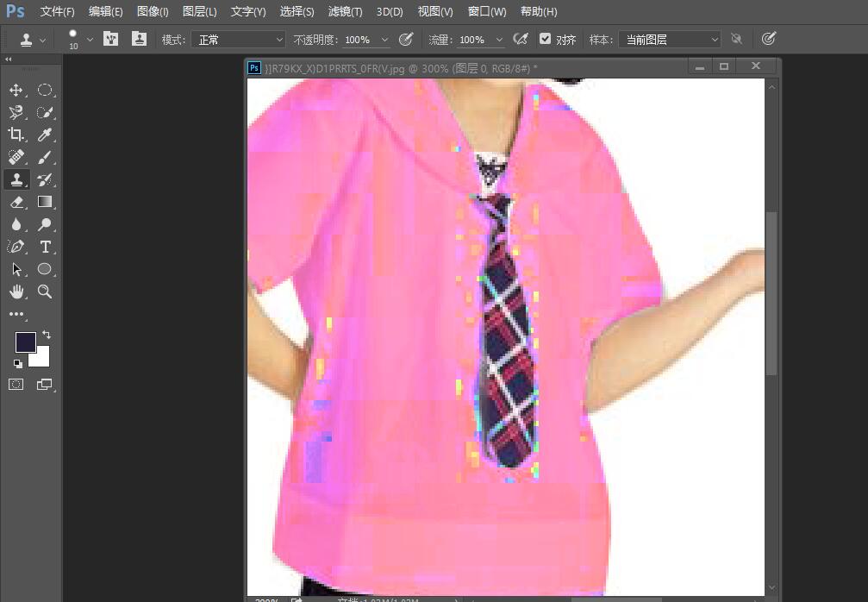Collapse the toolbox double-arrow
Viewport: 868px width, 602px height.
[x=9, y=59]
